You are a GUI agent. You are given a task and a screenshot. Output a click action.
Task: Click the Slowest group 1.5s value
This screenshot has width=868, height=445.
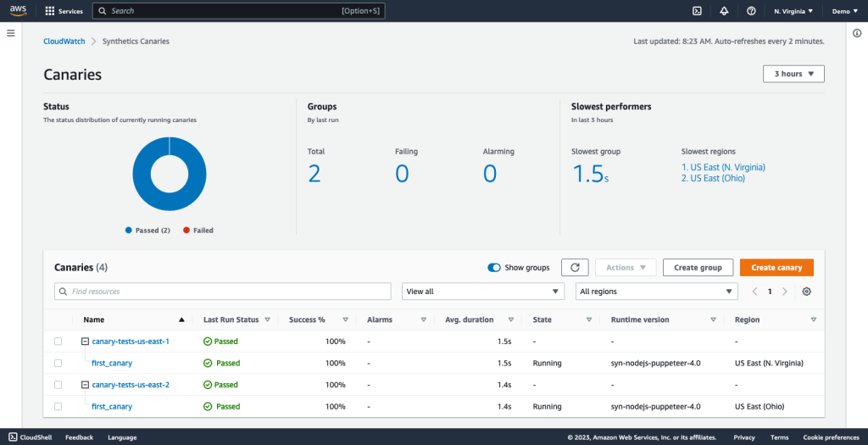[x=590, y=174]
